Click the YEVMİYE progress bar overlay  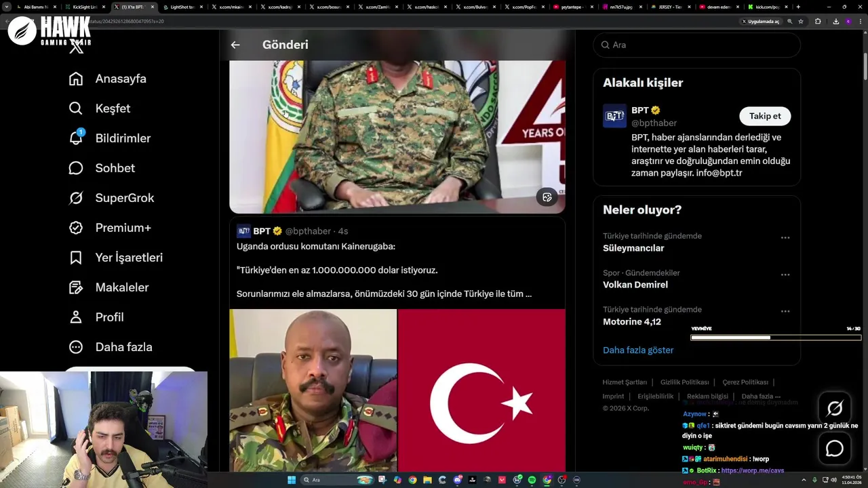pos(776,337)
